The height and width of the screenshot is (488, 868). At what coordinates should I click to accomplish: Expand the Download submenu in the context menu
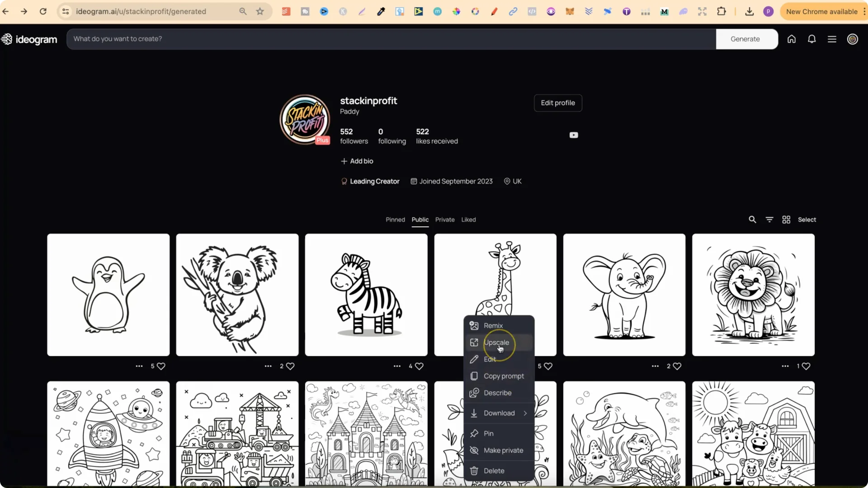point(499,413)
